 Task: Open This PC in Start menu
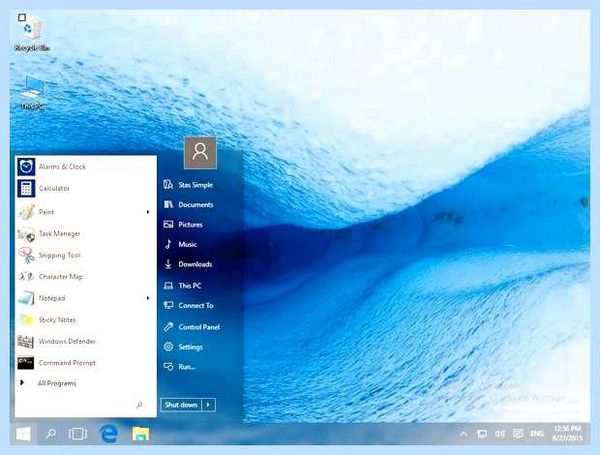(182, 285)
